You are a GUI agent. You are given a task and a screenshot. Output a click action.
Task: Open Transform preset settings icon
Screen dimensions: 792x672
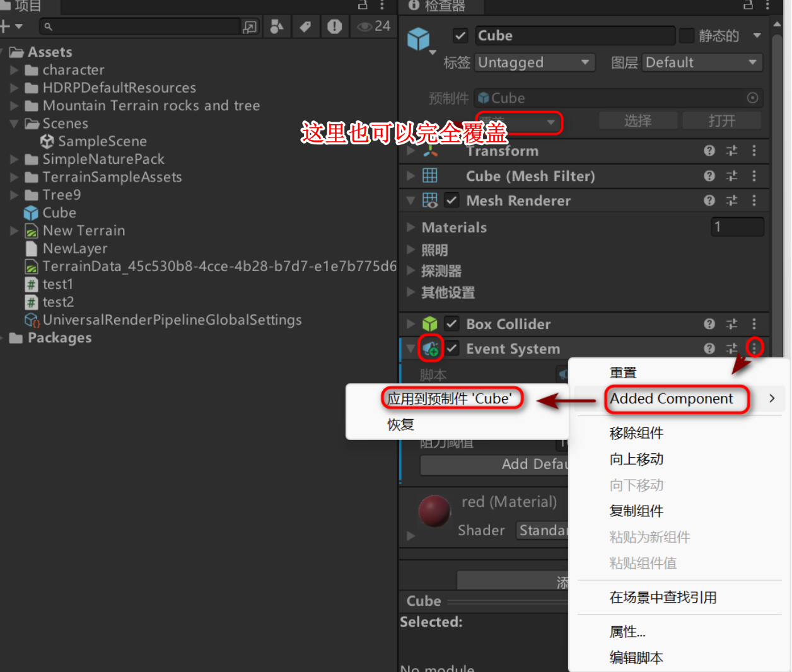click(x=731, y=151)
